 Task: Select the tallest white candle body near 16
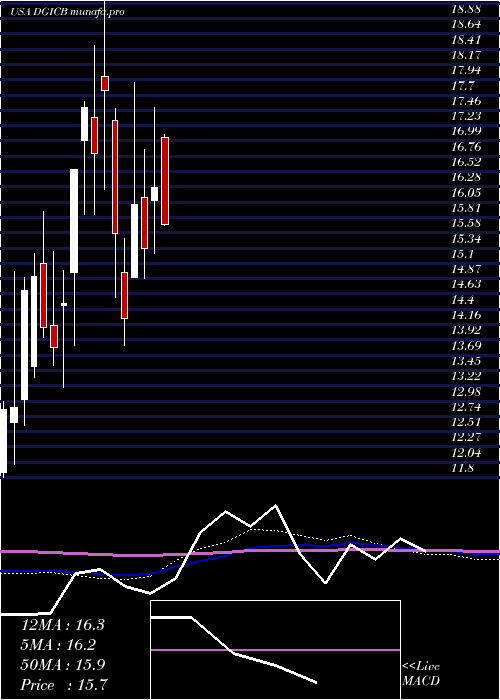tap(74, 221)
